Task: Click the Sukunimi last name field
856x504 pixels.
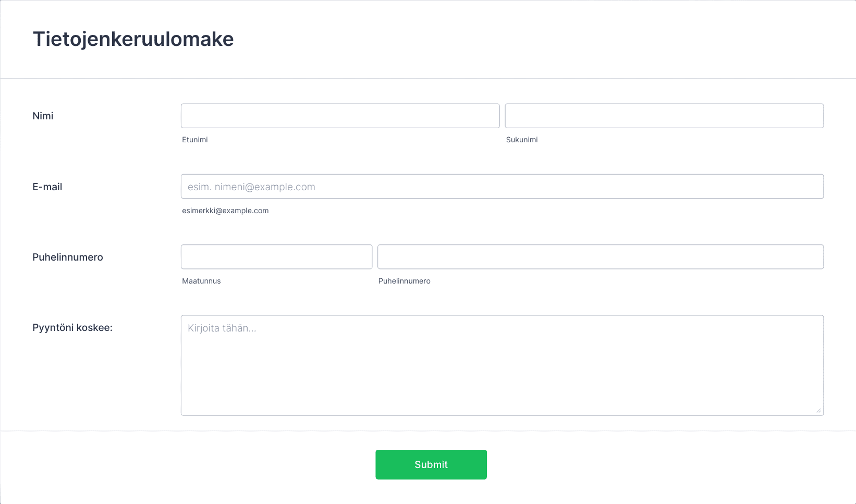Action: [x=664, y=116]
